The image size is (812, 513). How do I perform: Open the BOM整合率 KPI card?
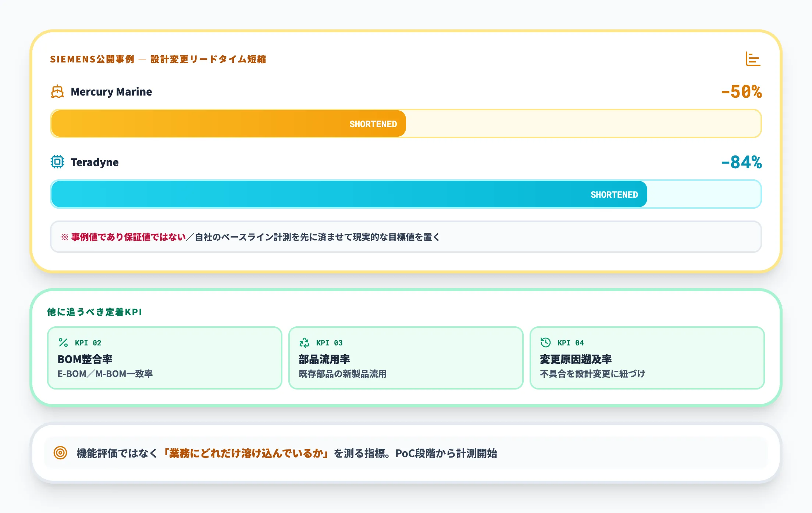(x=165, y=358)
